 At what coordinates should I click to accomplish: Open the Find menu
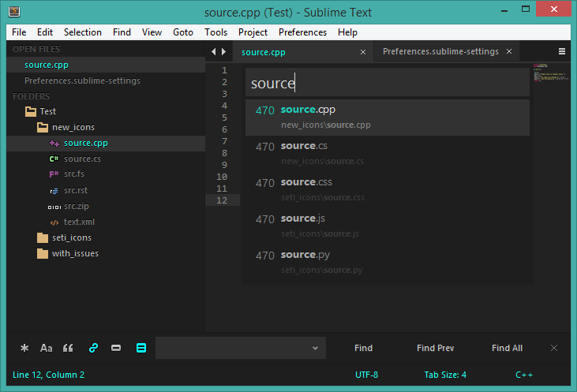click(122, 32)
